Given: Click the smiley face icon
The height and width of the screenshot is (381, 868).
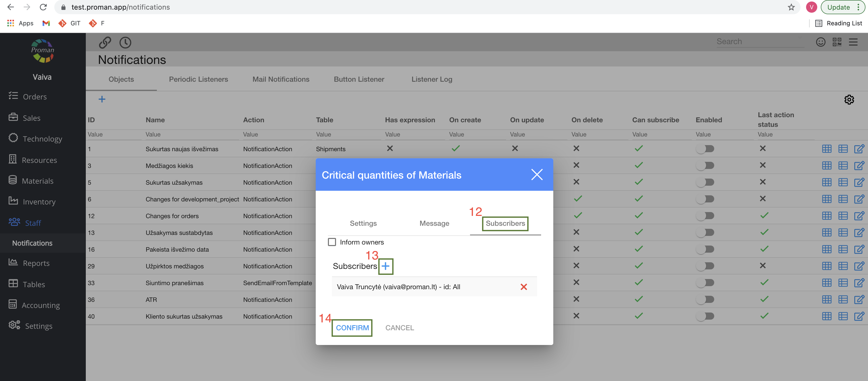Looking at the screenshot, I should point(821,42).
